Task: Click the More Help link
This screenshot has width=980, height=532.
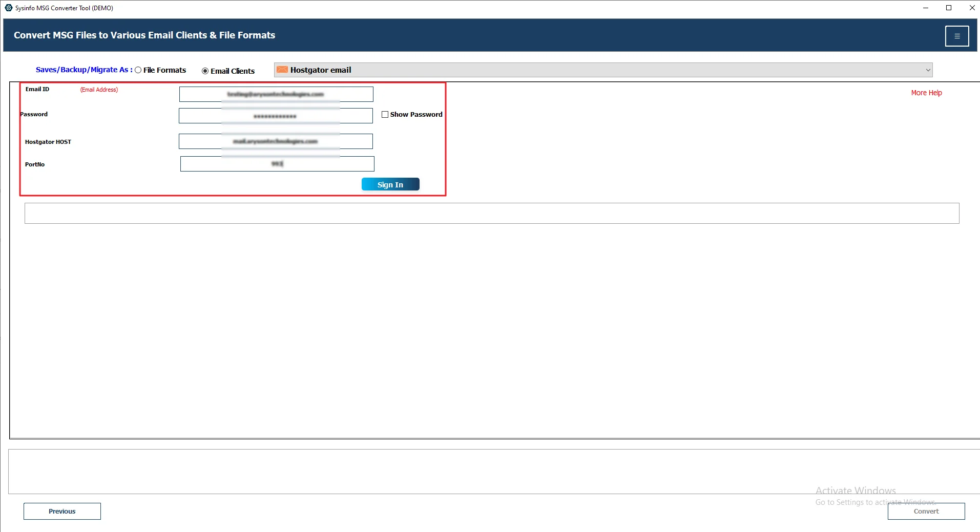Action: click(x=926, y=93)
